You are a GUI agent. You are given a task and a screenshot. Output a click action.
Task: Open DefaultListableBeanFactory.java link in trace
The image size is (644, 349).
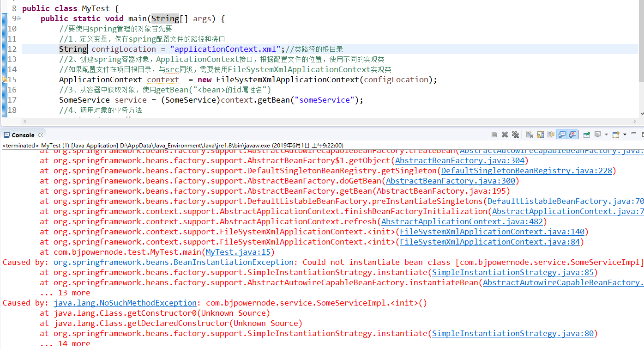point(566,201)
